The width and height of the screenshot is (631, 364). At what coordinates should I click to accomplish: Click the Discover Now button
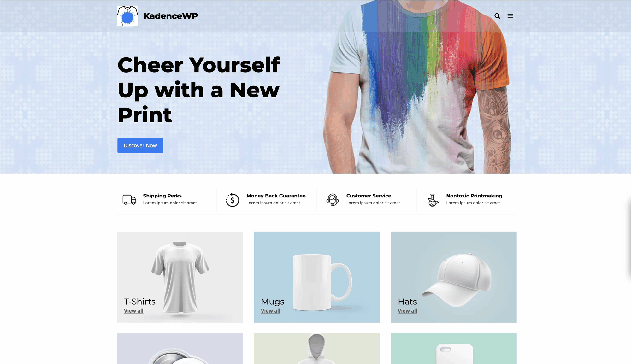pos(140,145)
